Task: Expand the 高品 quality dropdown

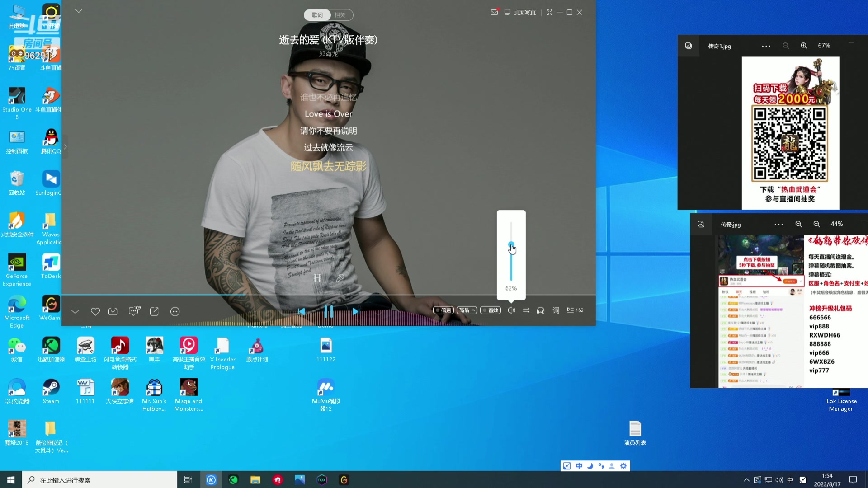Action: click(x=467, y=310)
